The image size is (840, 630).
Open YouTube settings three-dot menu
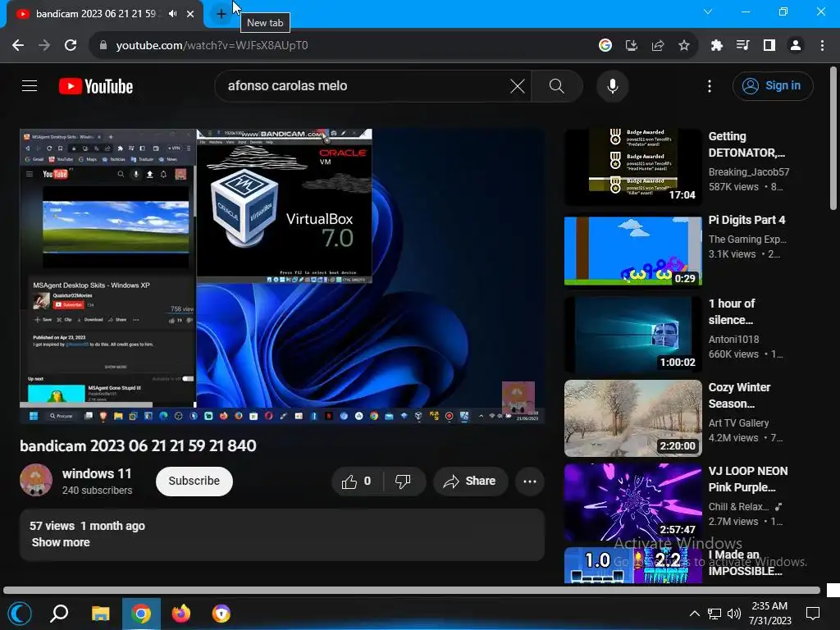pos(710,85)
